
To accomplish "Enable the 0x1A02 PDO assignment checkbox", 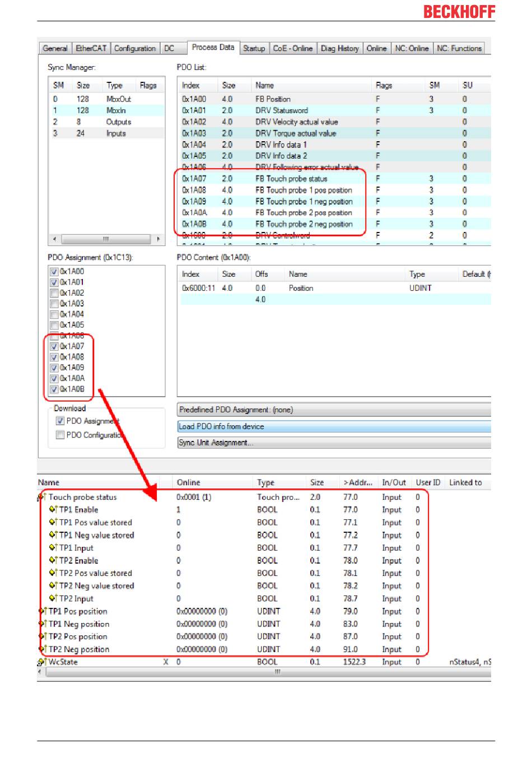I will click(x=54, y=293).
